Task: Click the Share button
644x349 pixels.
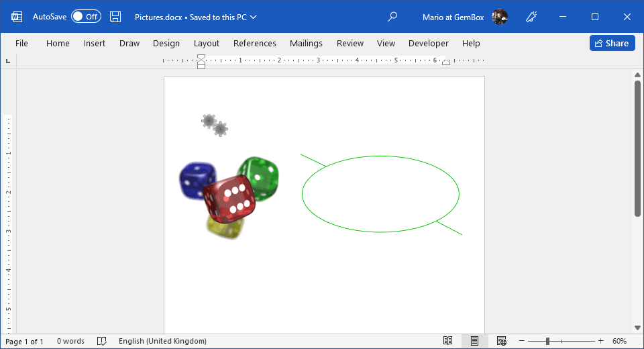Action: click(x=612, y=43)
